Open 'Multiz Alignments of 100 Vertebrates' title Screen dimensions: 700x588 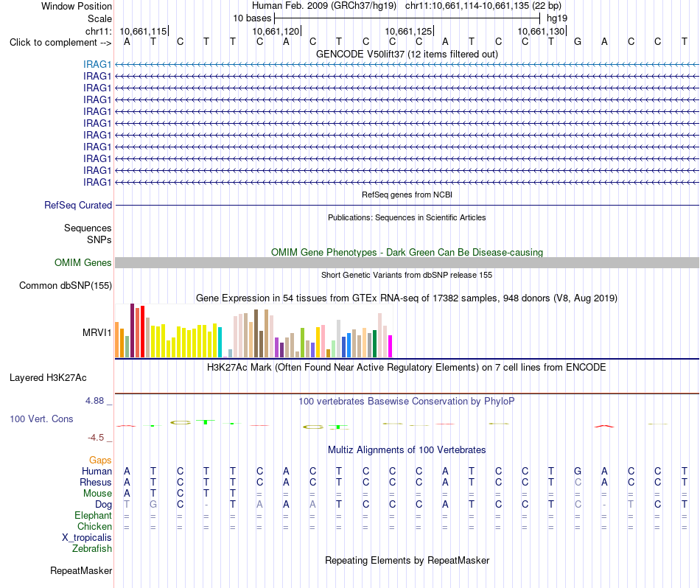tap(407, 449)
